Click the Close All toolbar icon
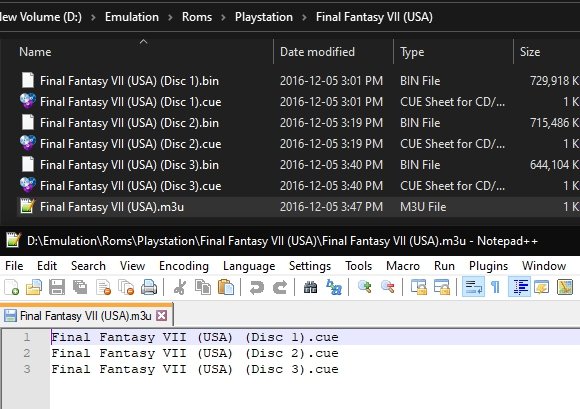 126,287
